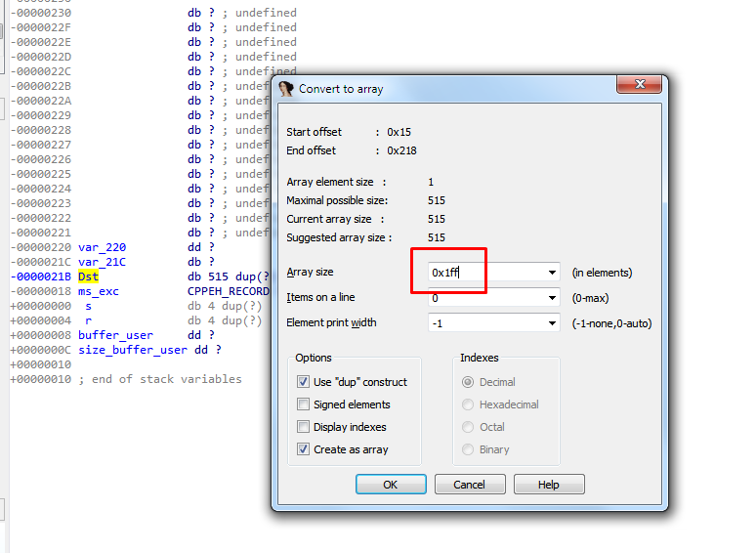Select the var_220 stack variable
Image resolution: width=756 pixels, height=553 pixels.
(x=102, y=247)
